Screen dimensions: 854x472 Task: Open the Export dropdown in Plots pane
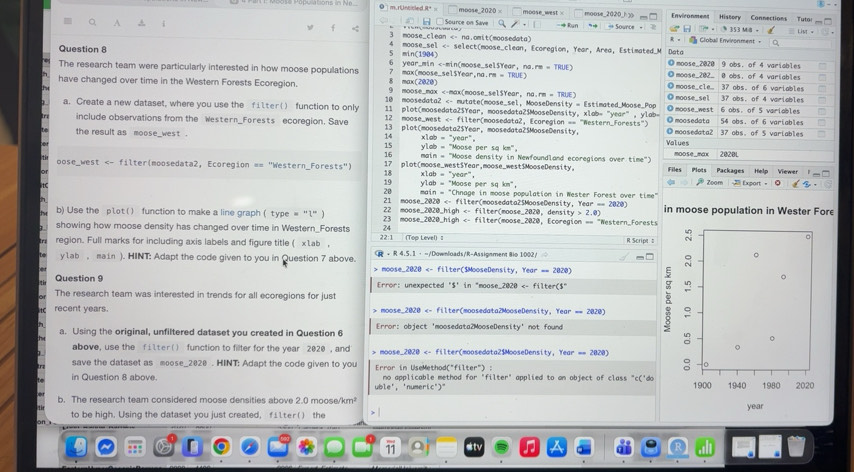coord(752,183)
